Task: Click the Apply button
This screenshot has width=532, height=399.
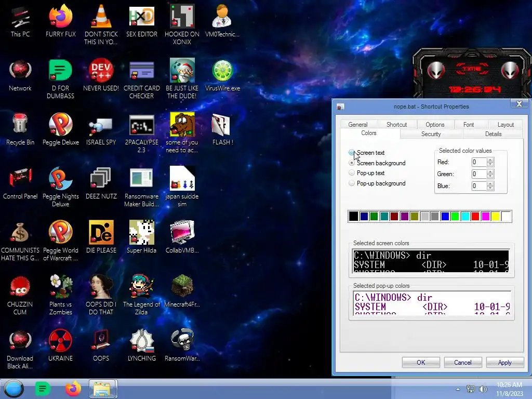Action: click(505, 362)
